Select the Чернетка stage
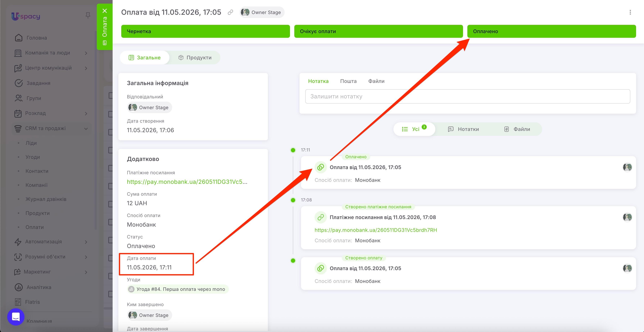The height and width of the screenshot is (332, 644). 205,31
